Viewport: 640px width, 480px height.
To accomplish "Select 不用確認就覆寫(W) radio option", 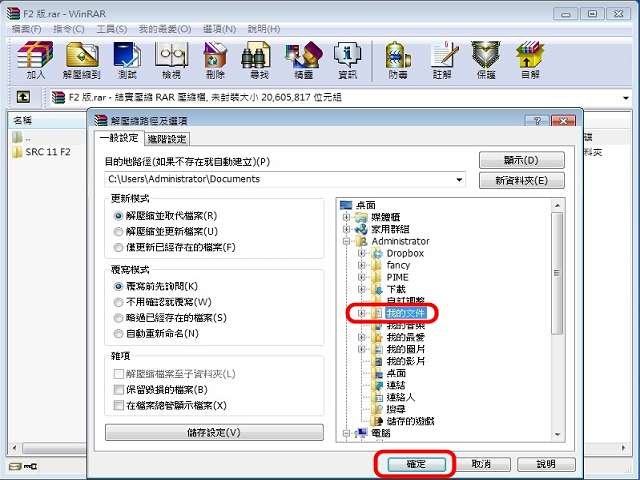I will tap(118, 302).
